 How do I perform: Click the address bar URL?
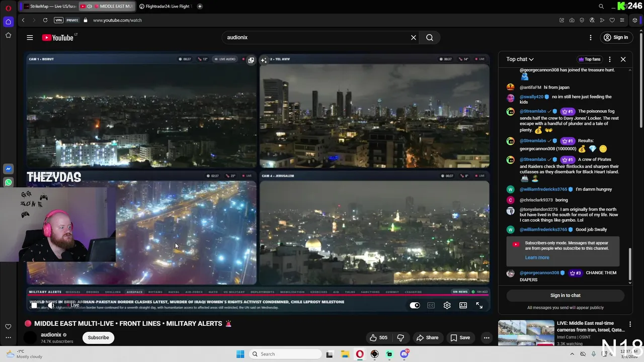point(117,20)
